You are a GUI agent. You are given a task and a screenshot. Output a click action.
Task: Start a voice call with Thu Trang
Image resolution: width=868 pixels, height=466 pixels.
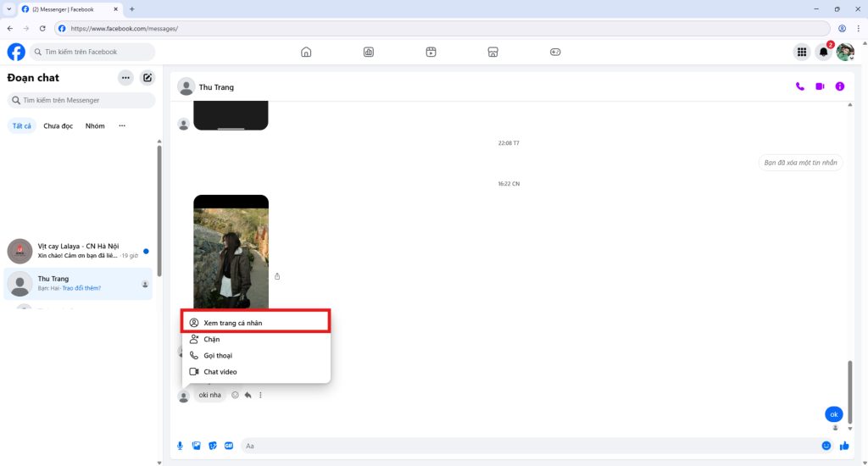(x=799, y=86)
